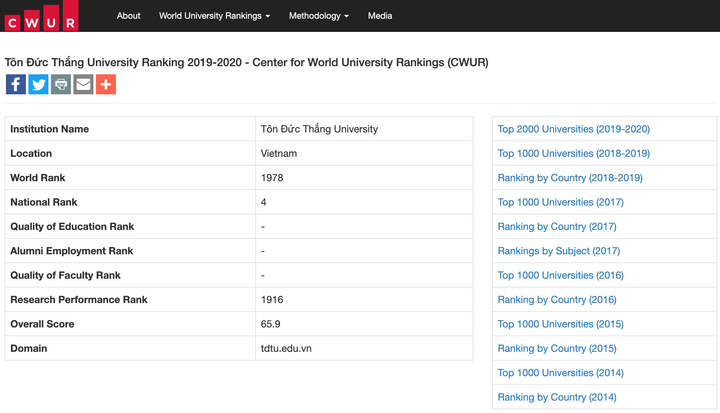Share page via email icon
Viewport: 720px width, 413px height.
(x=83, y=85)
